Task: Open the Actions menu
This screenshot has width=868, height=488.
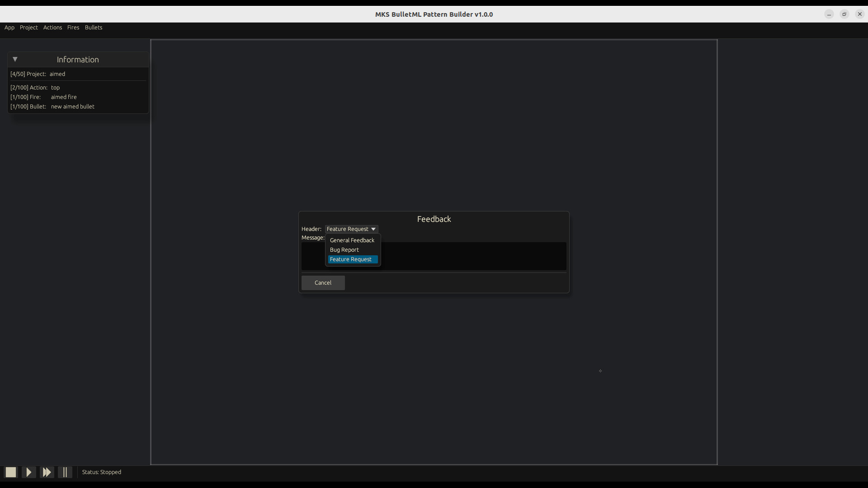Action: [52, 28]
